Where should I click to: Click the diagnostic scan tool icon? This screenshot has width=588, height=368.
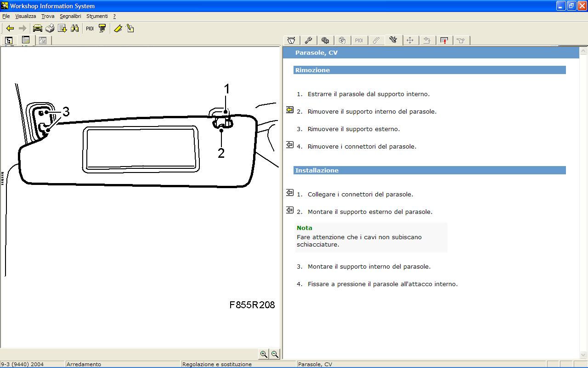point(102,29)
